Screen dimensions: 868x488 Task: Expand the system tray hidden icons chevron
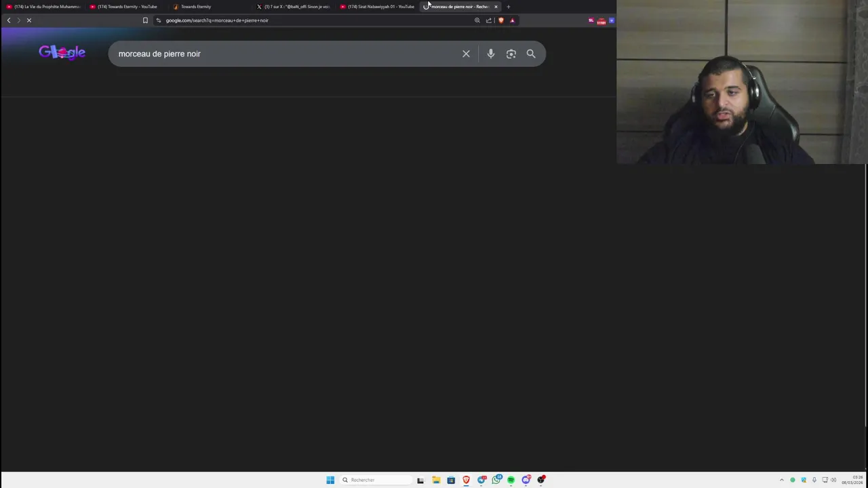781,480
